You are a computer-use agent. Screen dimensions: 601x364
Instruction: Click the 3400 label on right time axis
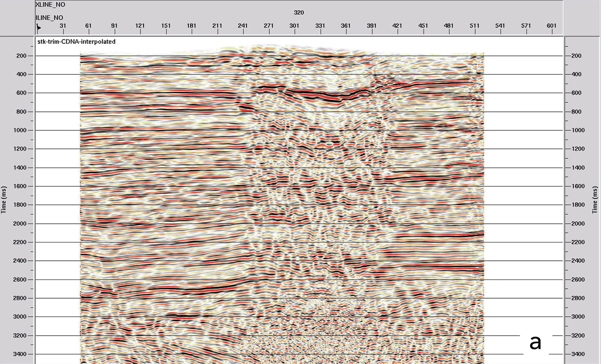pos(578,354)
